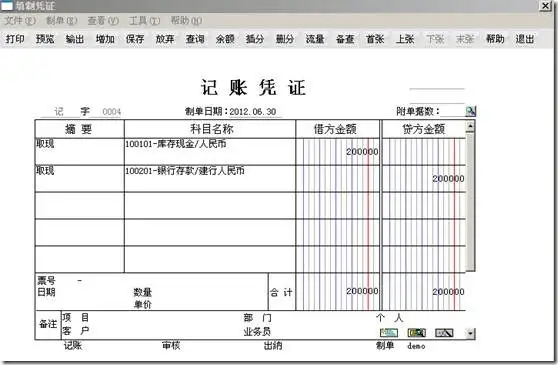
Task: Click the 流量 toolbar button
Action: tap(315, 39)
